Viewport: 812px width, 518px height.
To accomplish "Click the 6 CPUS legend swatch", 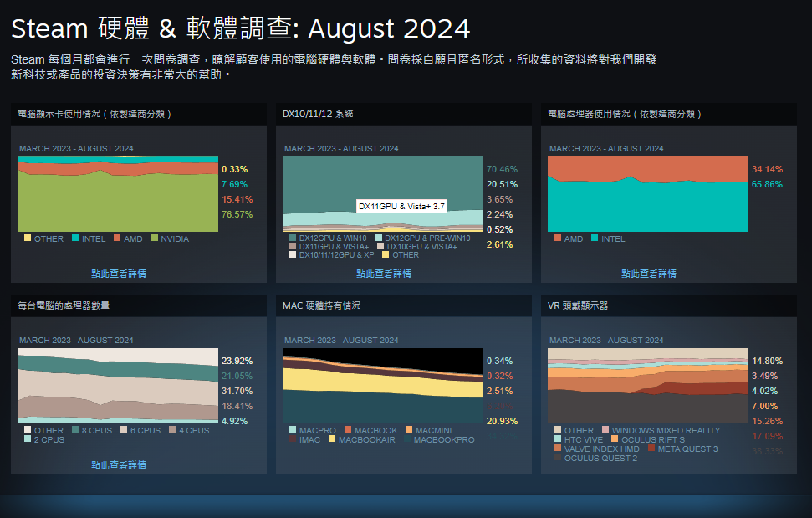I will (x=124, y=430).
